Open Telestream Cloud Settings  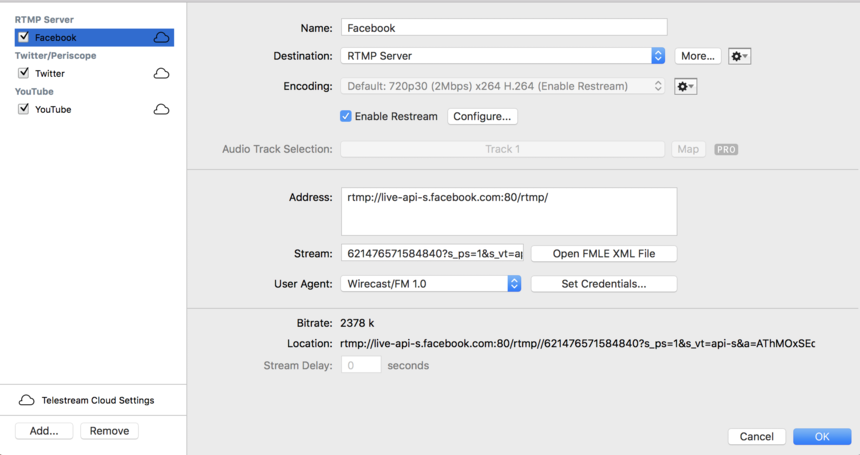tap(87, 400)
